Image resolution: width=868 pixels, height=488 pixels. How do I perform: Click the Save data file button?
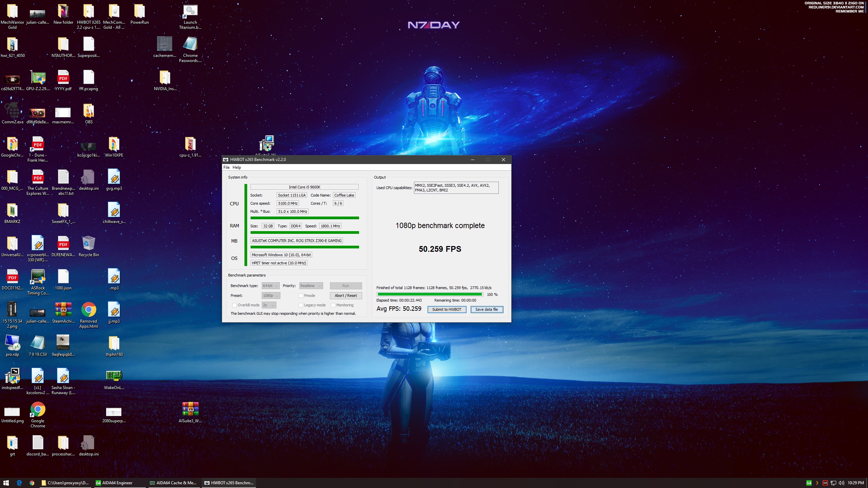[487, 309]
